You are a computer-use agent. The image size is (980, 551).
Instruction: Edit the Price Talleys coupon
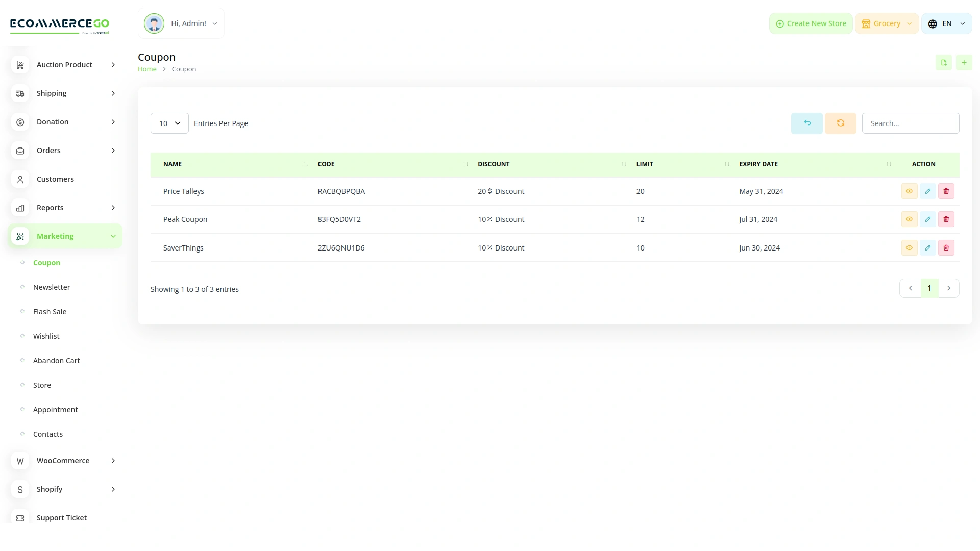[927, 191]
